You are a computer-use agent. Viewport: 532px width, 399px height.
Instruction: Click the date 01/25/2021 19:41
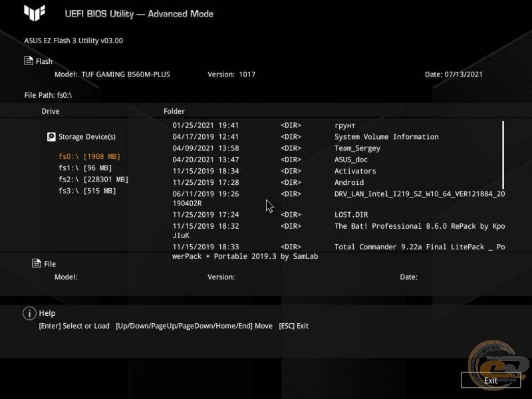click(205, 125)
